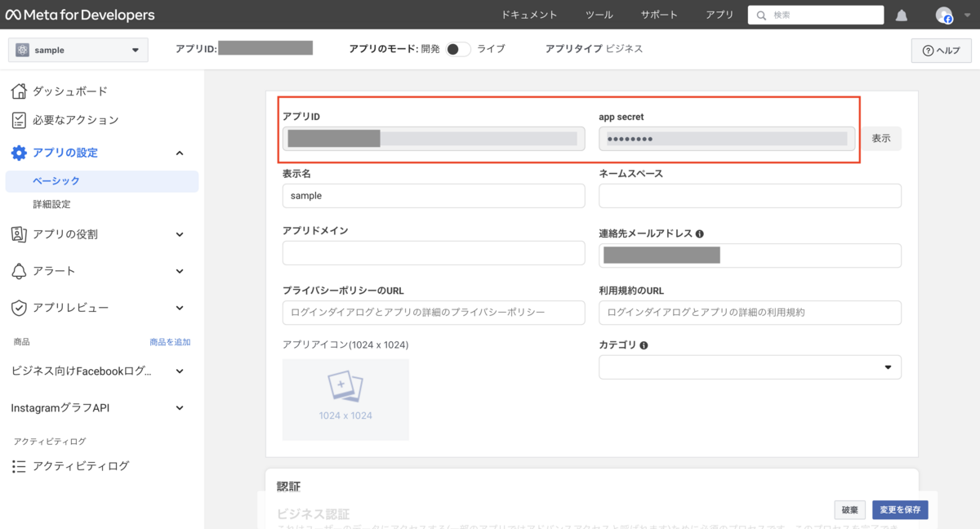The image size is (980, 529).
Task: Click the info icon beside カテゴリ
Action: [644, 345]
